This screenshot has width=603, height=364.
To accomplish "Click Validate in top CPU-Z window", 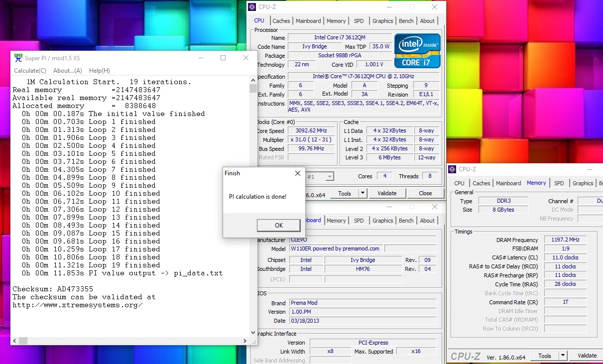I will (387, 193).
